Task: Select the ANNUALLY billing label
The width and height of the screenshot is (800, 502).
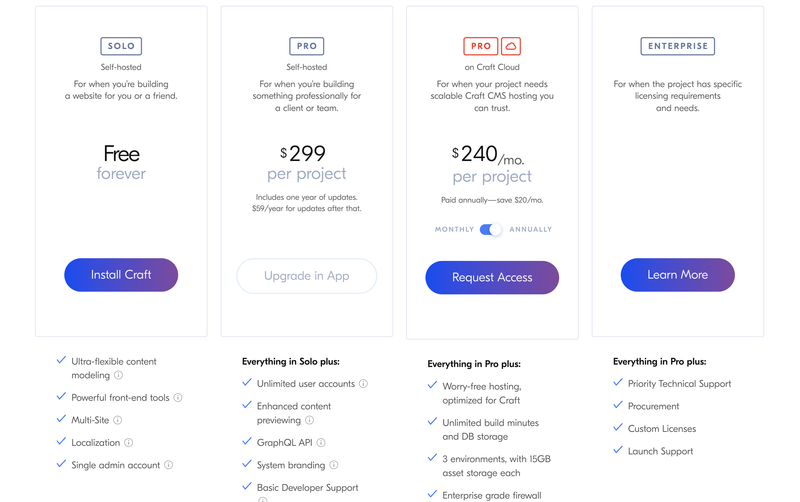Action: point(531,230)
